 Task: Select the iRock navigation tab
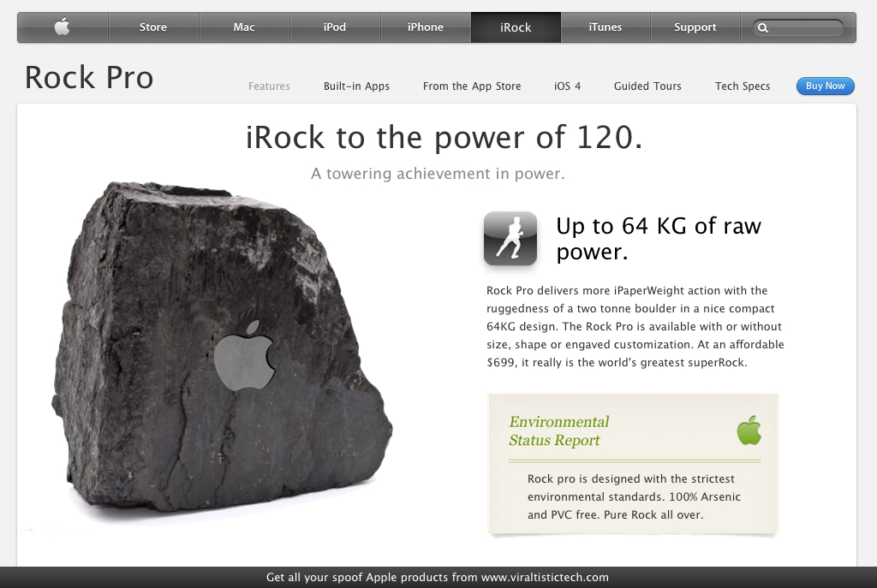coord(516,27)
